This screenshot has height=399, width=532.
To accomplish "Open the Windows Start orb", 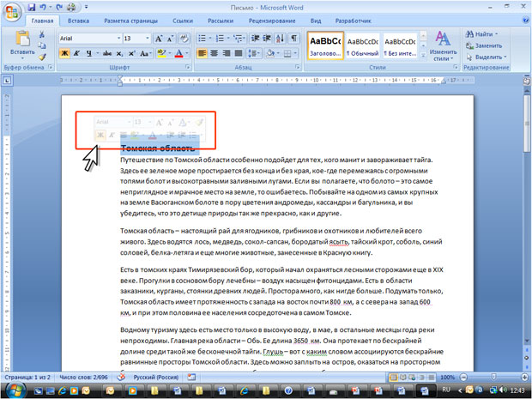I will tap(15, 390).
